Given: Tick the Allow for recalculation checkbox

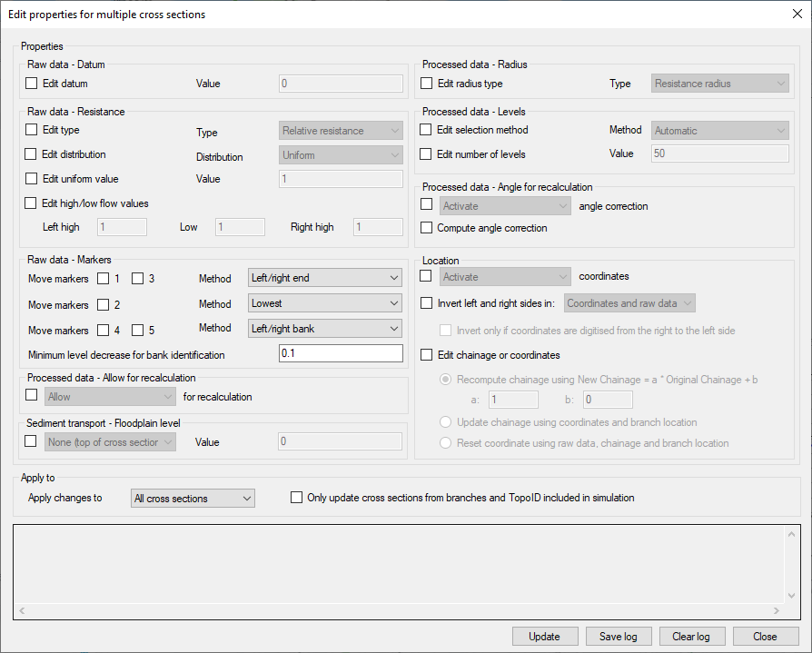Looking at the screenshot, I should pyautogui.click(x=32, y=394).
